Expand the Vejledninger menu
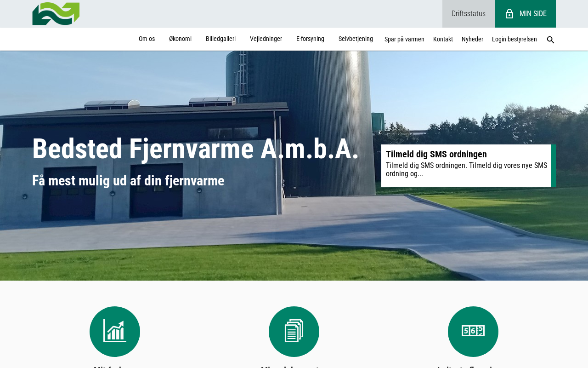Image resolution: width=588 pixels, height=368 pixels. [266, 39]
